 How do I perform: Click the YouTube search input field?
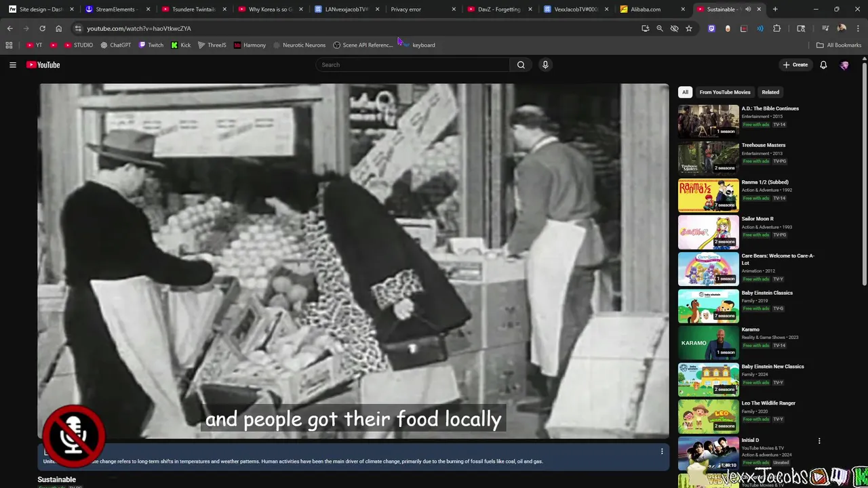click(x=413, y=64)
